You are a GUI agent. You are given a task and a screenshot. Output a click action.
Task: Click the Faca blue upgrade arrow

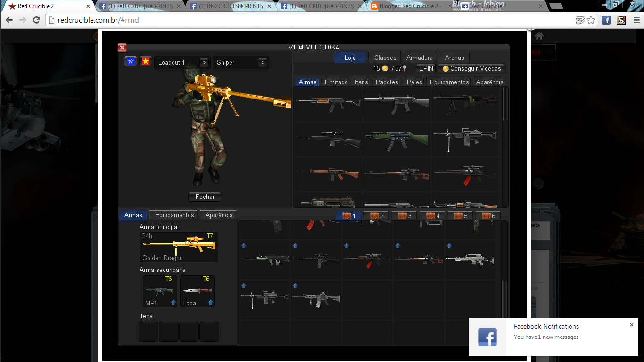click(210, 303)
